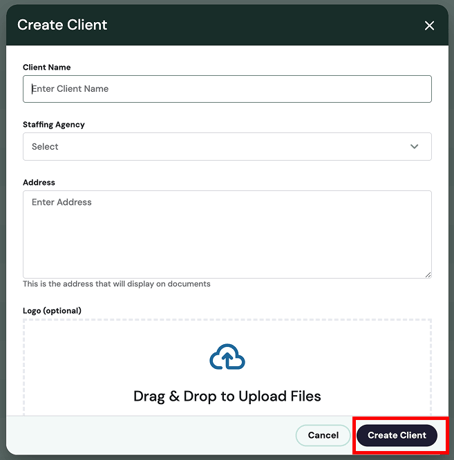Click the dashed Logo upload drop zone
This screenshot has width=454, height=460.
(227, 367)
